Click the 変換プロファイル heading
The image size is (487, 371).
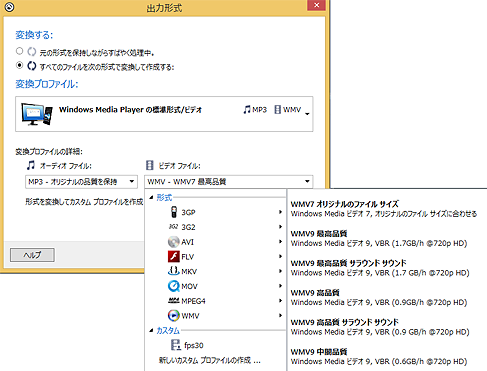[x=47, y=84]
